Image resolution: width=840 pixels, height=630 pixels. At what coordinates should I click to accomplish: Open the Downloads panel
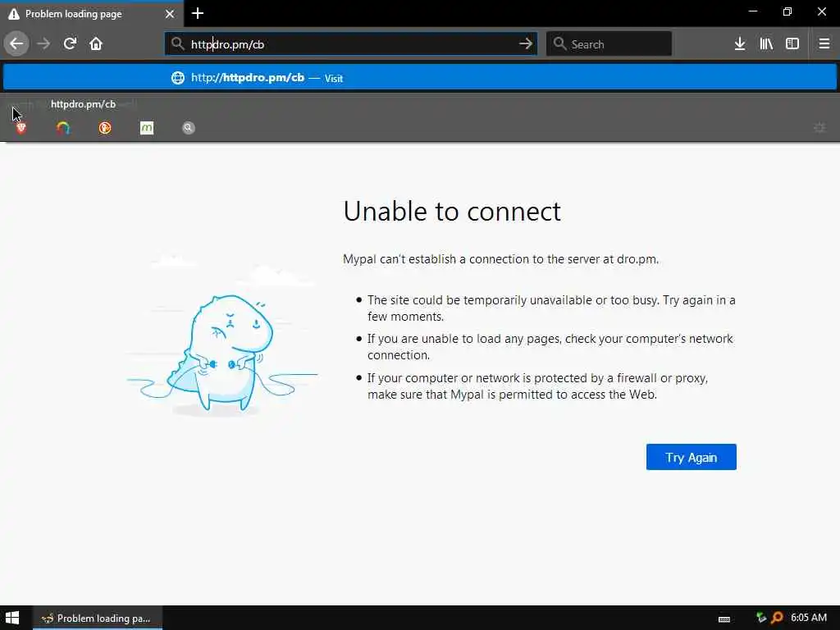point(740,43)
